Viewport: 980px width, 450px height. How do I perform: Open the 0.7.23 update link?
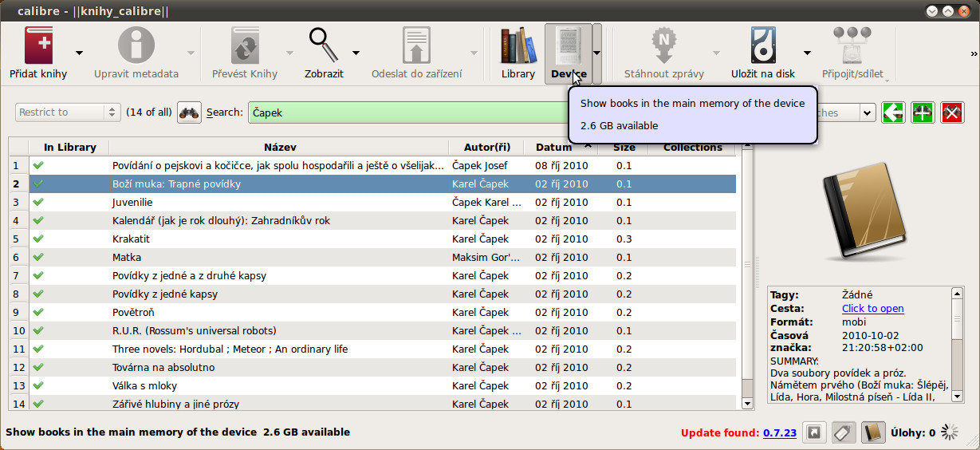pyautogui.click(x=779, y=433)
